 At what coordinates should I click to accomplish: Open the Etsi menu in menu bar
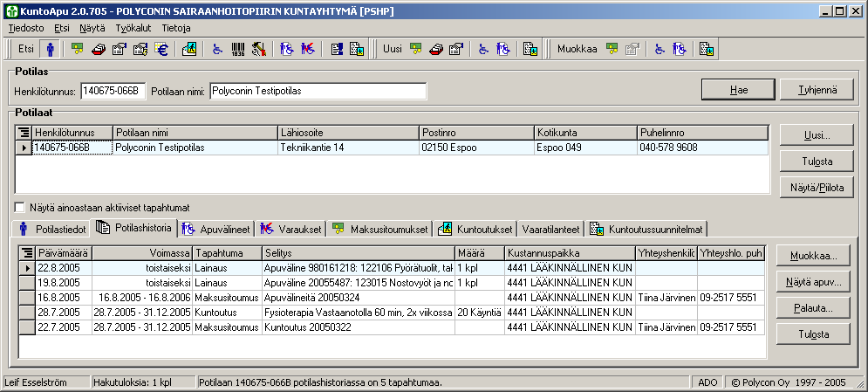(62, 28)
